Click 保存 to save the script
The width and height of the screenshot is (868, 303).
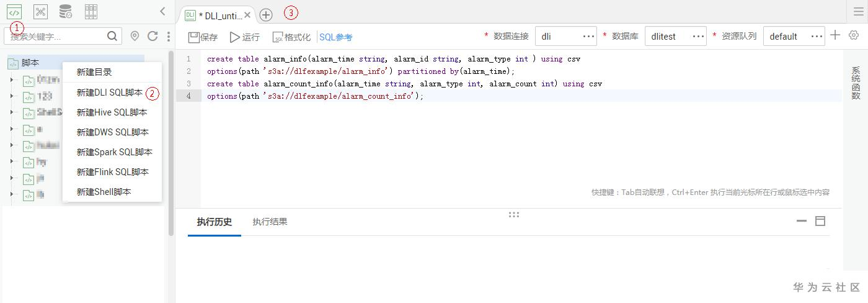tap(203, 37)
